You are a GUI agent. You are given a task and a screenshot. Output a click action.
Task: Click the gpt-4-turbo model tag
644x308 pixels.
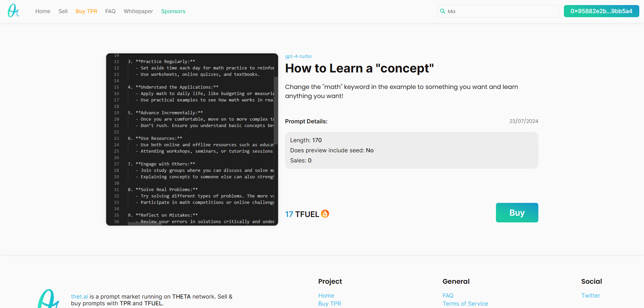(x=298, y=56)
